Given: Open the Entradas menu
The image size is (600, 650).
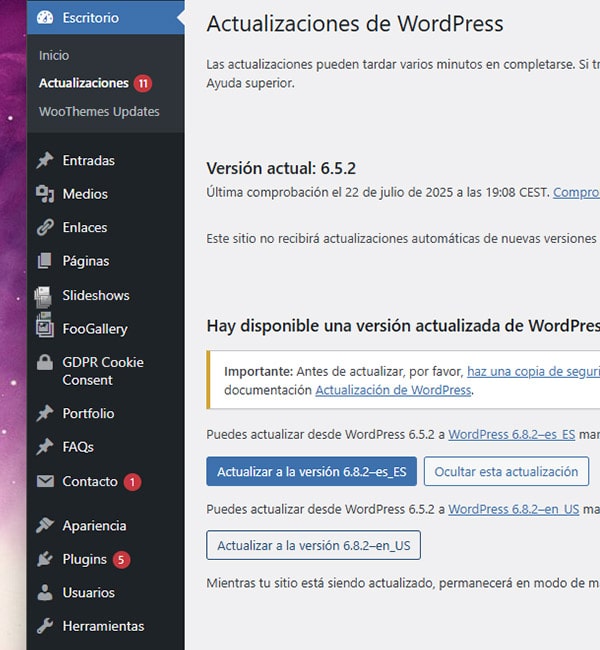Looking at the screenshot, I should tap(88, 160).
